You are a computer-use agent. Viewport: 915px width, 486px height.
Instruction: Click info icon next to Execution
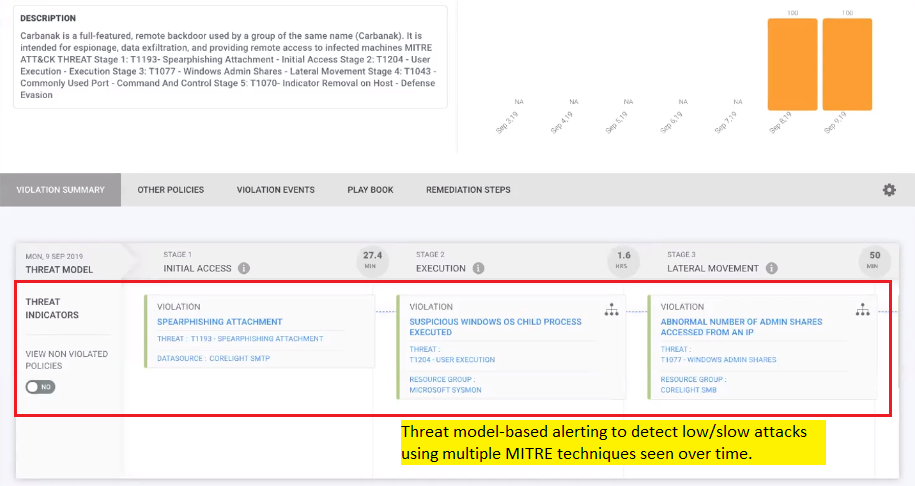click(478, 268)
